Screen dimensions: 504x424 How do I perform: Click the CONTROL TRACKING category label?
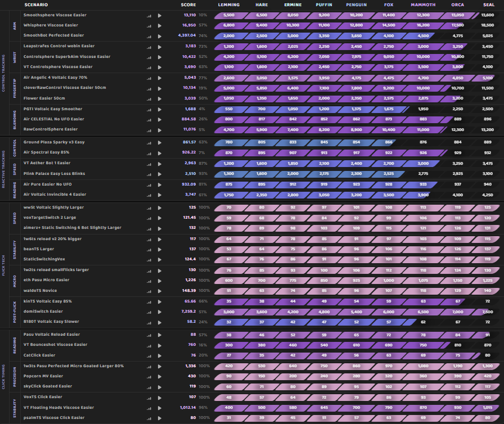(3, 73)
